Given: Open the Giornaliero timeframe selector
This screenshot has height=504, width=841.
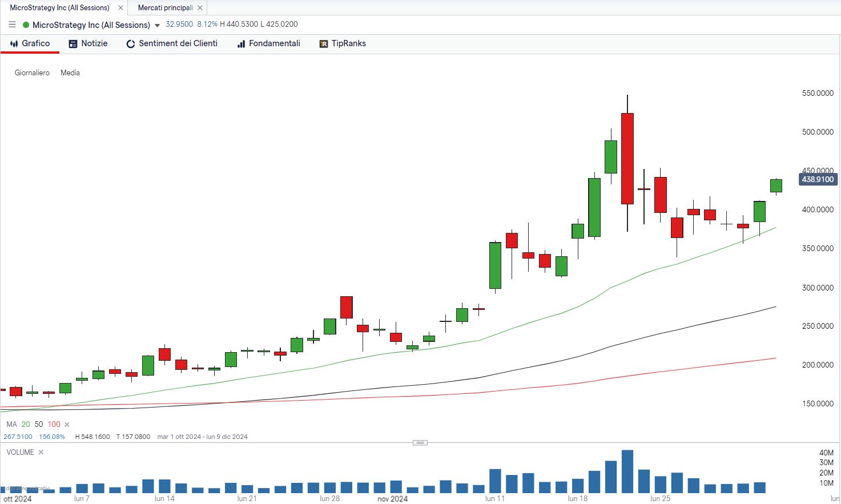Looking at the screenshot, I should tap(32, 72).
